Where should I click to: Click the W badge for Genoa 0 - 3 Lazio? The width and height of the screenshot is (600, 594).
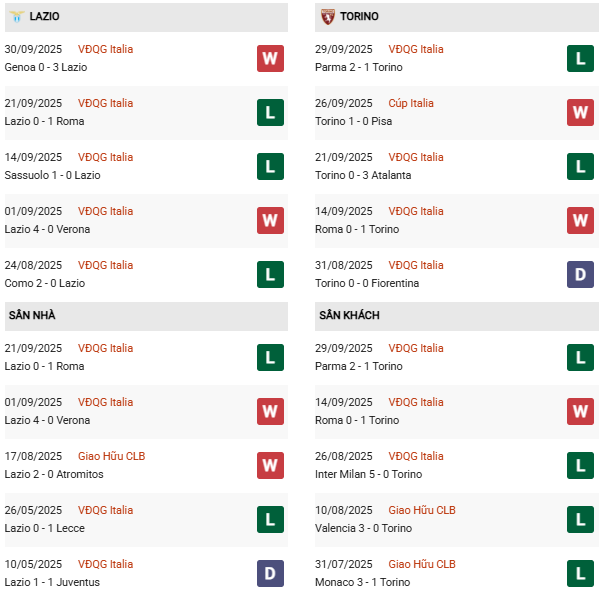[x=270, y=58]
